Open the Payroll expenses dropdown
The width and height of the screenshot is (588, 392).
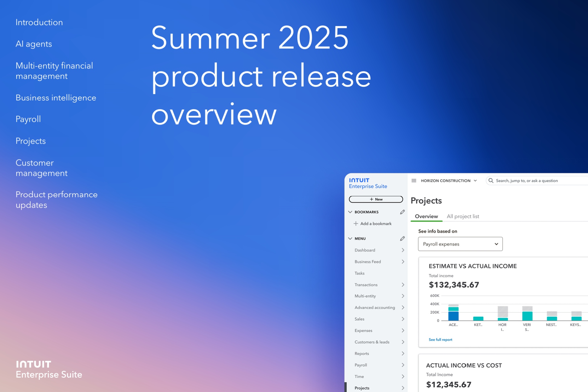click(x=460, y=244)
